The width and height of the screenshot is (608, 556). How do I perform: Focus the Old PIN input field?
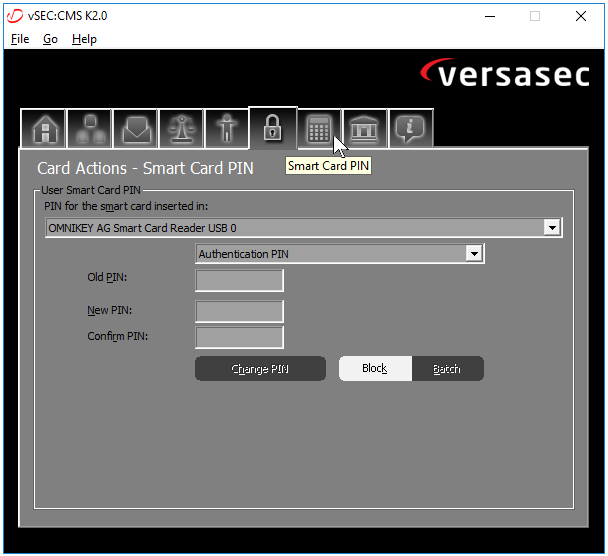240,280
